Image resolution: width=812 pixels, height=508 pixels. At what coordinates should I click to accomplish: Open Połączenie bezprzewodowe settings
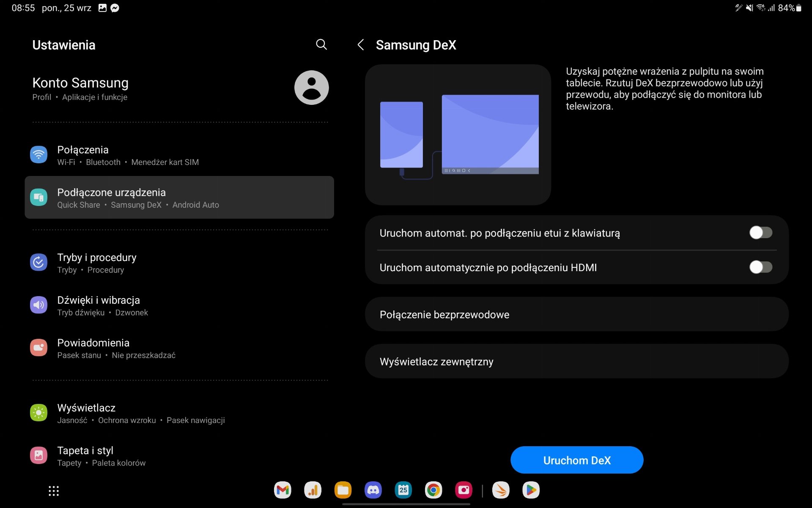pyautogui.click(x=576, y=314)
